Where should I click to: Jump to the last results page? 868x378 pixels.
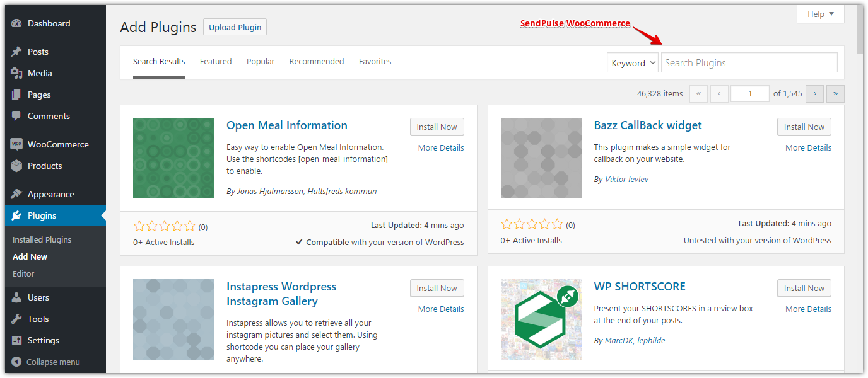pyautogui.click(x=835, y=94)
